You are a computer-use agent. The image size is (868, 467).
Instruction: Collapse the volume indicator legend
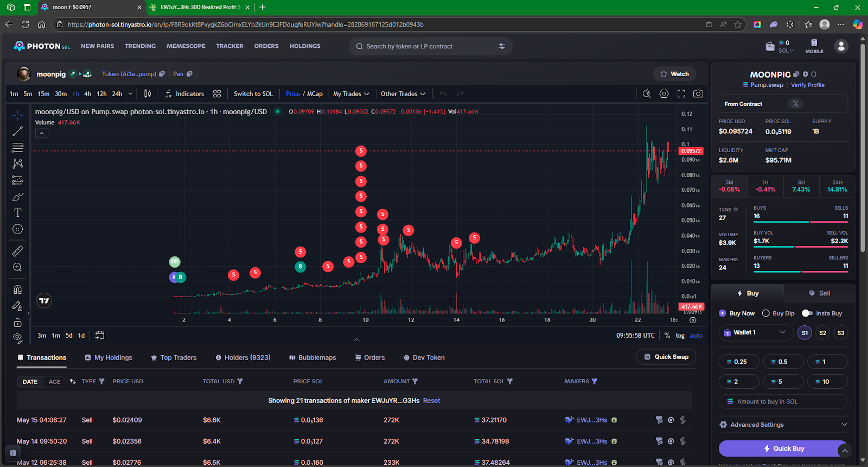point(42,133)
